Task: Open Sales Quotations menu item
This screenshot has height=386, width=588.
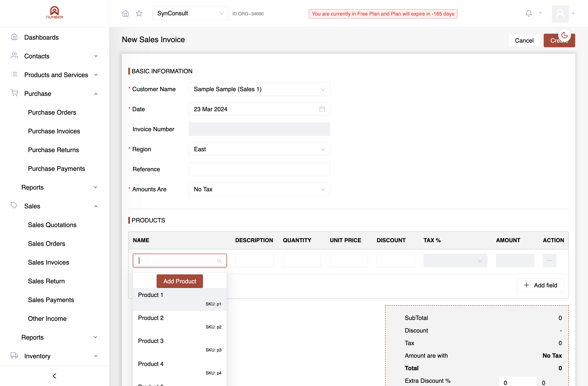Action: click(x=52, y=225)
